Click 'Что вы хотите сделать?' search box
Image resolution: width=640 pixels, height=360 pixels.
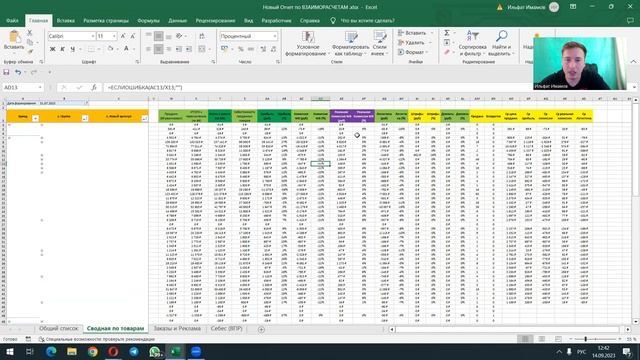367,20
